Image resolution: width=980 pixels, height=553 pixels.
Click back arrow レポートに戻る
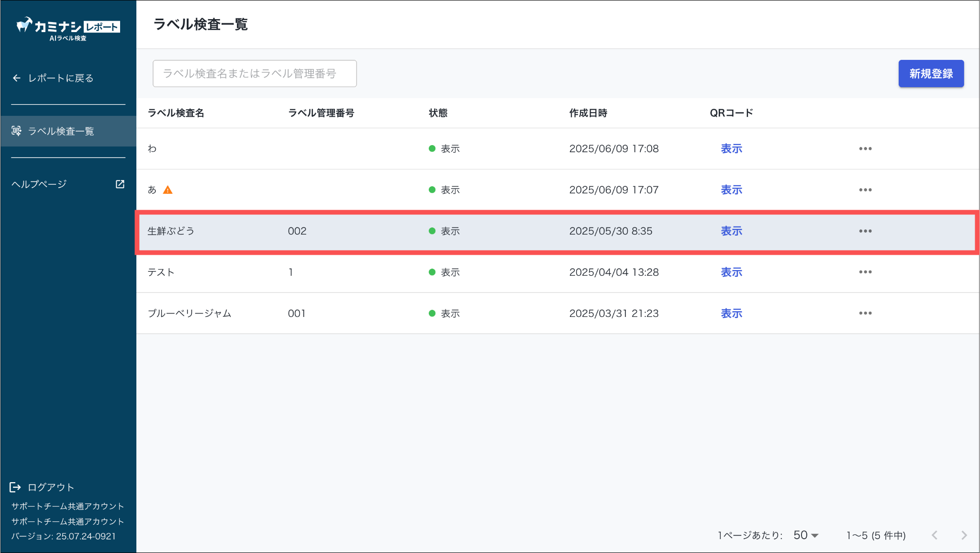pos(17,78)
